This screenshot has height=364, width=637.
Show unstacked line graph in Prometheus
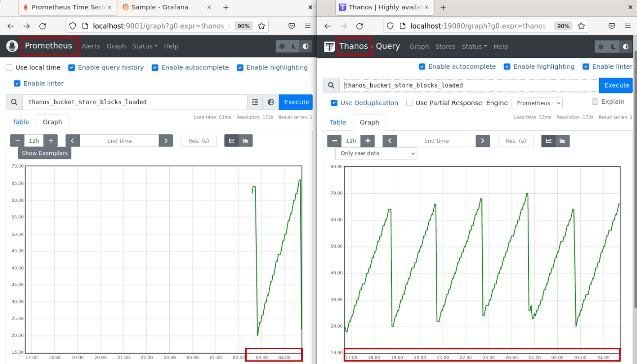[232, 141]
